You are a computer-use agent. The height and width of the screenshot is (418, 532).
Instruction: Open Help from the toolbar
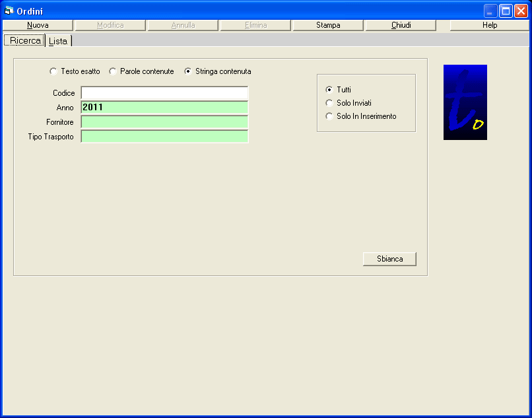pos(489,25)
